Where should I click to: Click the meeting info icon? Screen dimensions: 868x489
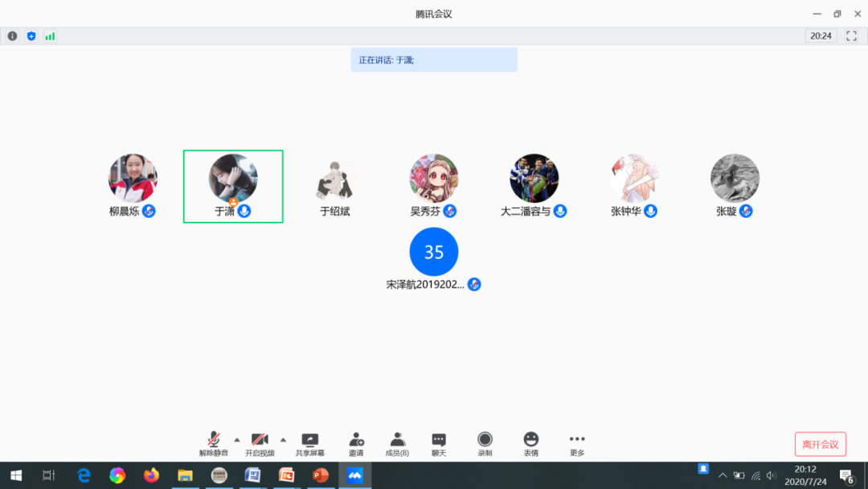click(12, 36)
